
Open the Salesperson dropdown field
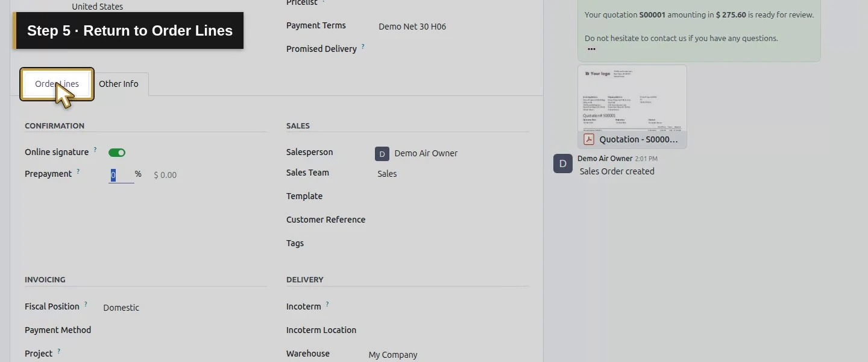(x=451, y=154)
